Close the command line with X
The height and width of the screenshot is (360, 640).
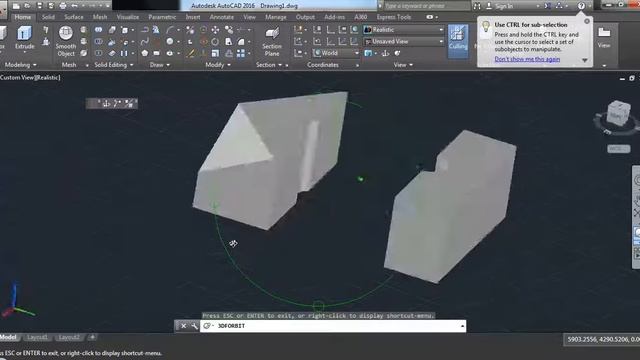point(183,326)
